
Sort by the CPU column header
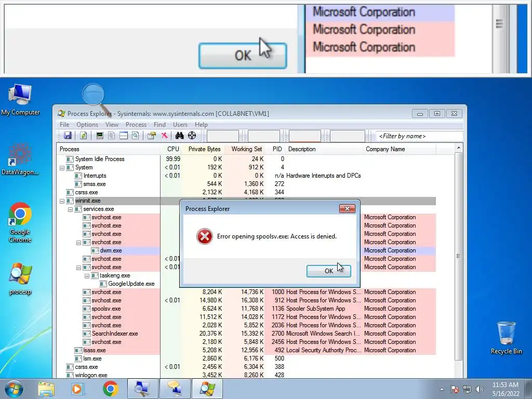[171, 149]
